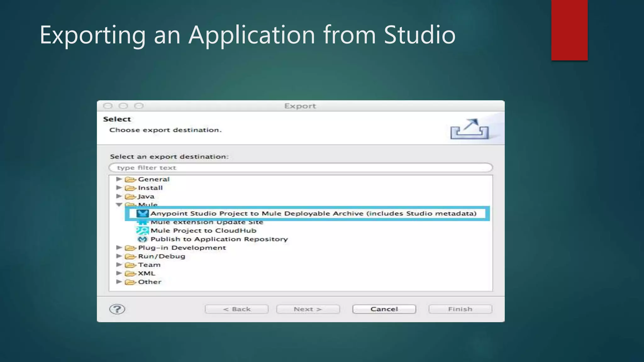Expand the Other category
Viewport: 644px width, 362px height.
click(119, 282)
